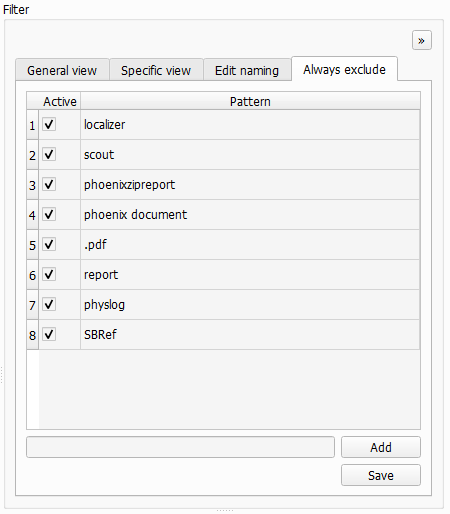Expand the filter panel with the » button
Screen dimensions: 450x514
pos(422,40)
